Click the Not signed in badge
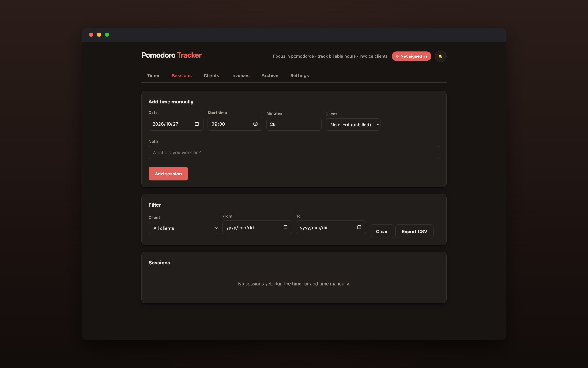Image resolution: width=588 pixels, height=368 pixels. (x=411, y=56)
